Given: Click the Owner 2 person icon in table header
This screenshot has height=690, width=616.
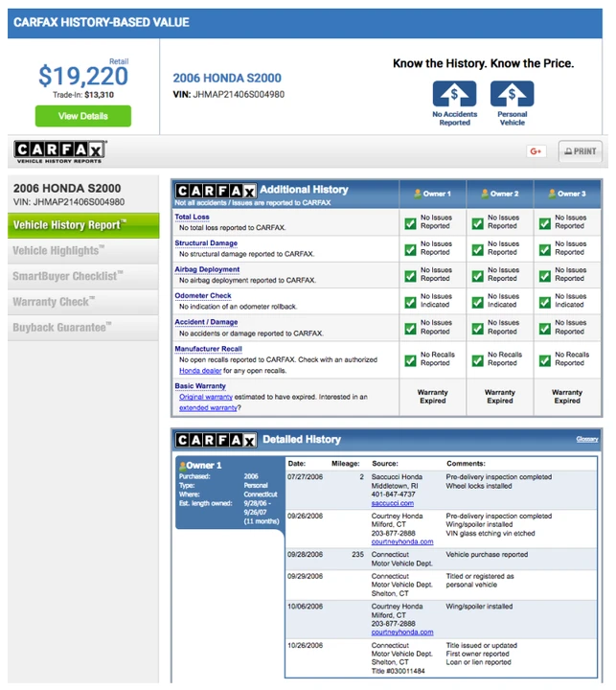Looking at the screenshot, I should (x=485, y=194).
